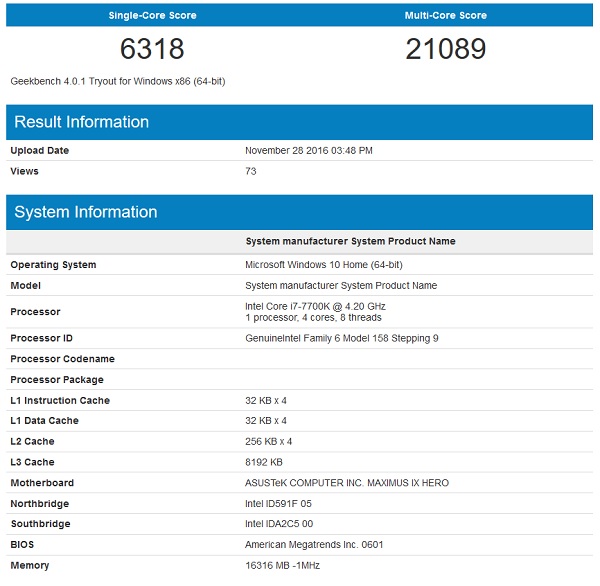Select the multi-core score value 21089
The height and width of the screenshot is (586, 600).
446,49
